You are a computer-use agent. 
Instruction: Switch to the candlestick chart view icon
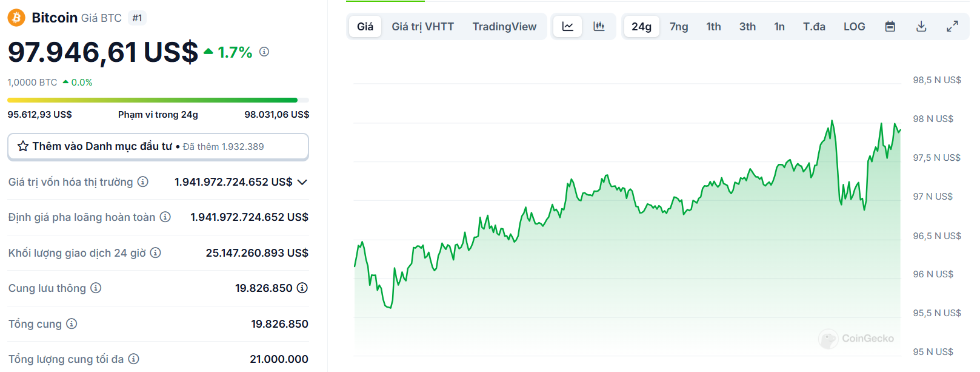(599, 26)
